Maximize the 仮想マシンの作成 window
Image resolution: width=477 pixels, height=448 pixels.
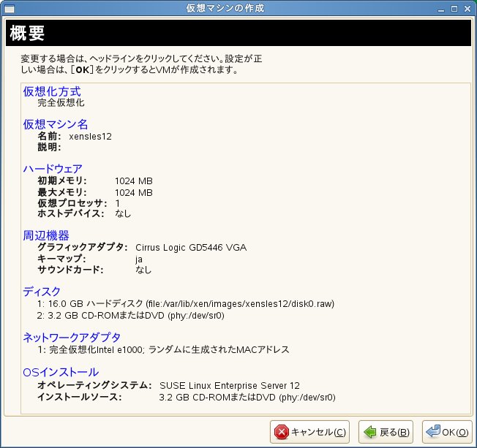click(454, 9)
